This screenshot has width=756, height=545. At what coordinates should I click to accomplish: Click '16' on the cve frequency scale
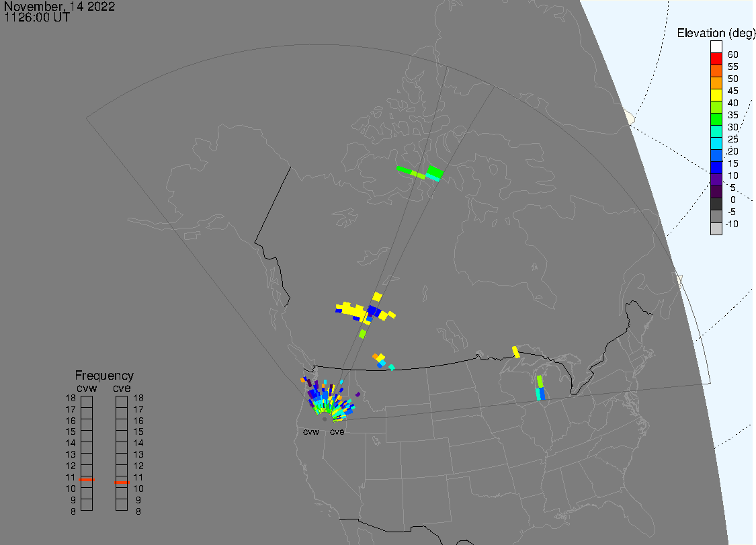(138, 421)
